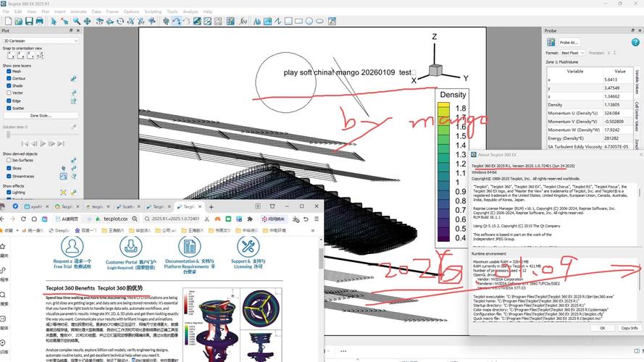Image resolution: width=644 pixels, height=362 pixels.
Task: Toggle the Streamtraces checkbox
Action: (x=9, y=176)
